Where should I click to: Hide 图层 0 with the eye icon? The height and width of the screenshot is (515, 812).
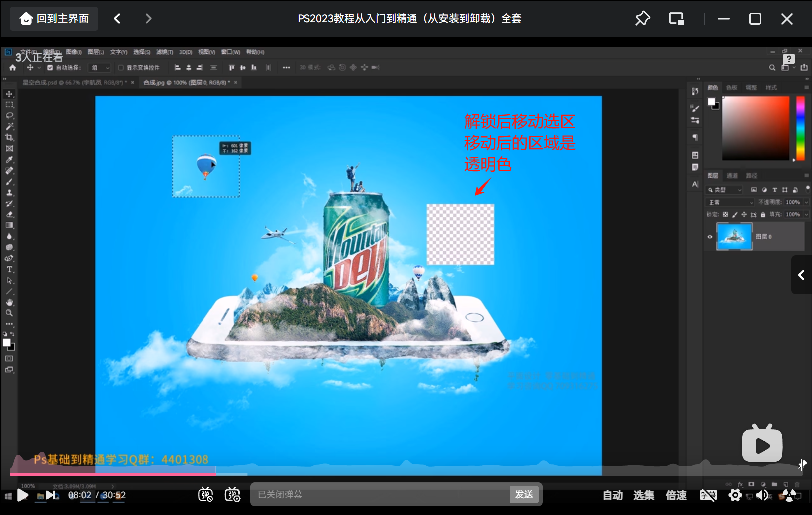click(710, 237)
